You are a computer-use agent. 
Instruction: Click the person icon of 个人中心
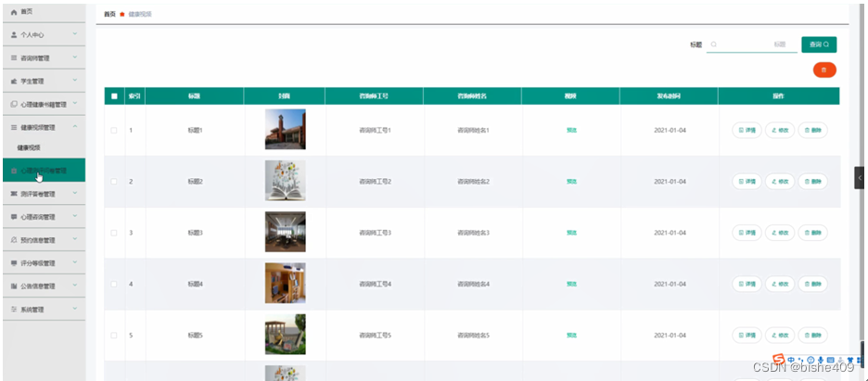click(15, 35)
